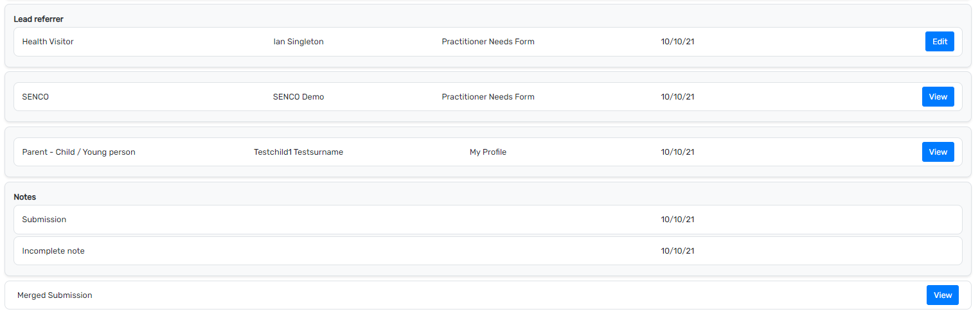Screen dimensions: 980x314
Task: Click the date on the Incomplete note
Action: point(677,251)
